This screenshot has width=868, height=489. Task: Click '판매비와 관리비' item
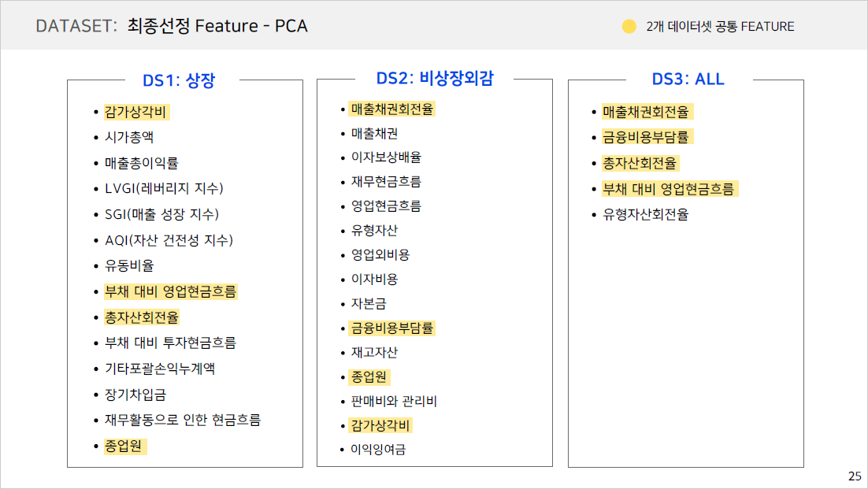[394, 401]
